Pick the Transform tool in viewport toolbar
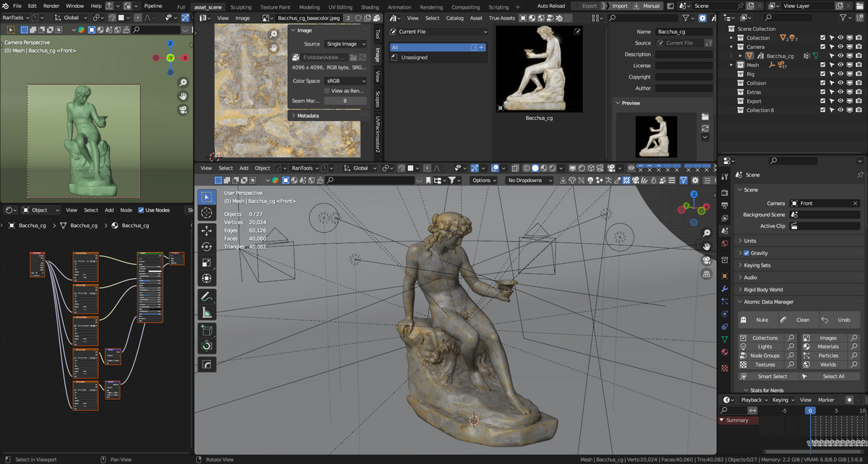 click(206, 279)
